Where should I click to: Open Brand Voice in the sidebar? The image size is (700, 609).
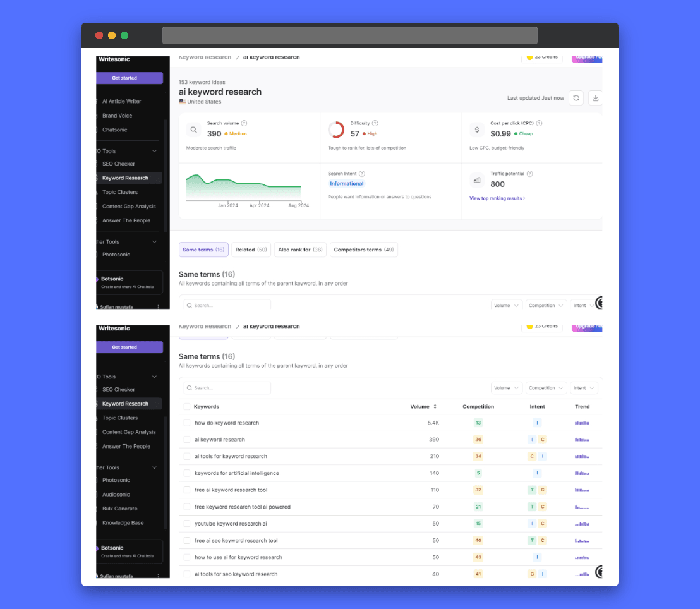pos(117,115)
